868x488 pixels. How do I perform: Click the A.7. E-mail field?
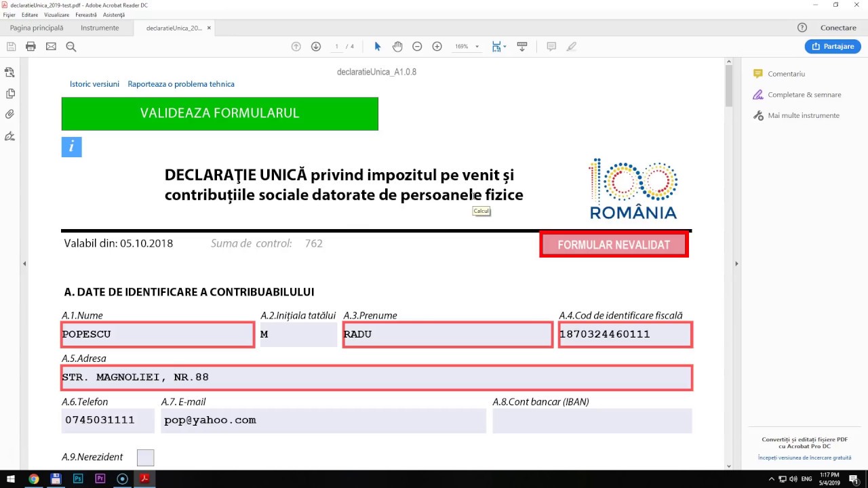click(x=323, y=420)
